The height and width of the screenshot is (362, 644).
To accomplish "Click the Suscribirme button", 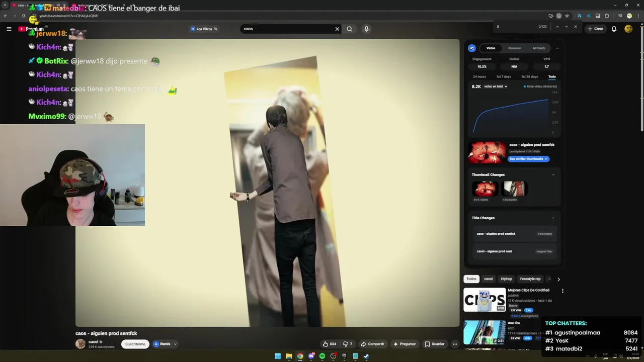I will (135, 344).
